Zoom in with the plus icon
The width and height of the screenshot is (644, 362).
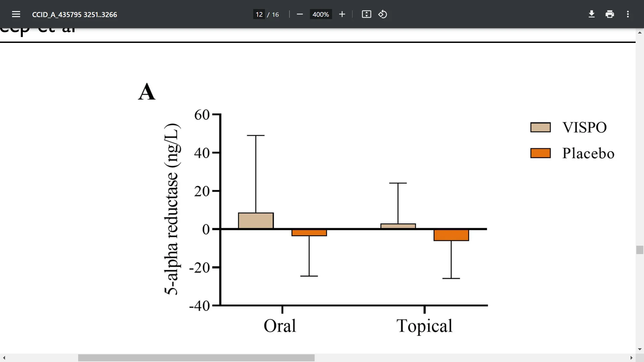click(x=342, y=14)
